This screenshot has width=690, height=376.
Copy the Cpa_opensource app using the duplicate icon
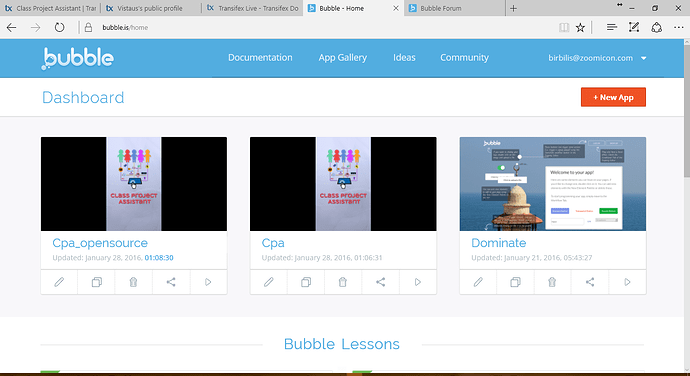tap(96, 282)
